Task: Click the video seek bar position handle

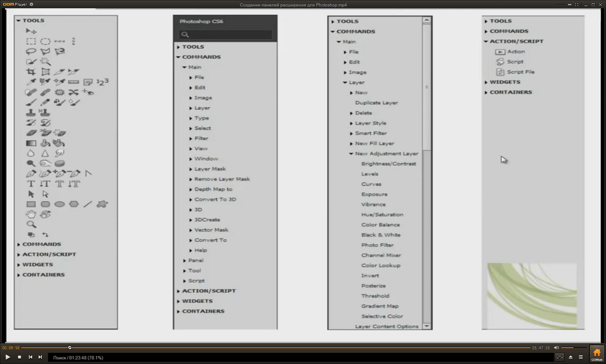Action: pyautogui.click(x=70, y=348)
